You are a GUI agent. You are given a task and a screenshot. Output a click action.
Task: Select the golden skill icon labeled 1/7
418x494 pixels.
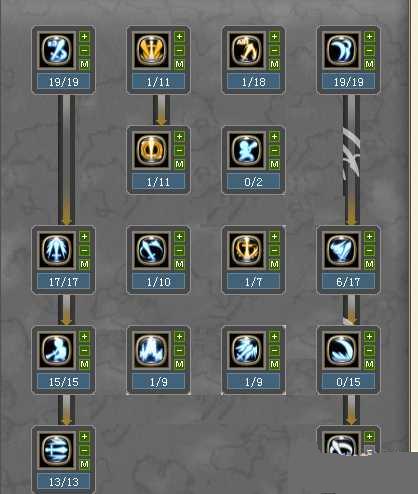(247, 250)
